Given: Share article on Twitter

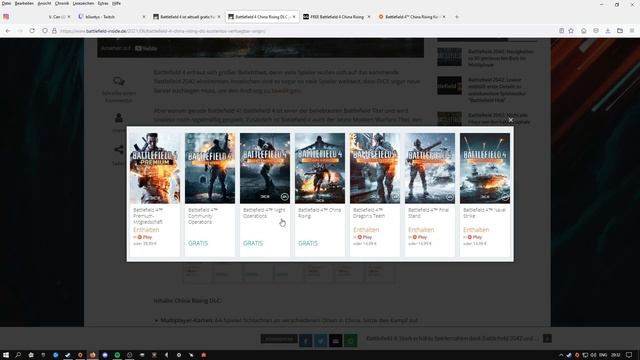Looking at the screenshot, I should click(x=321, y=340).
